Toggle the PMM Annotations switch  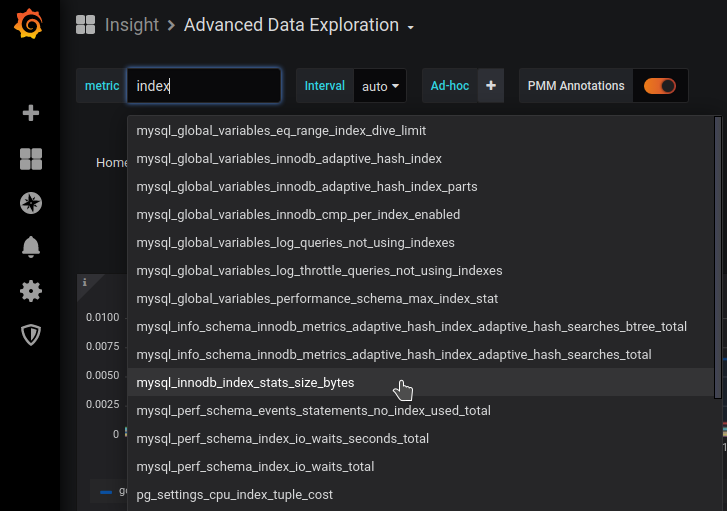coord(660,86)
